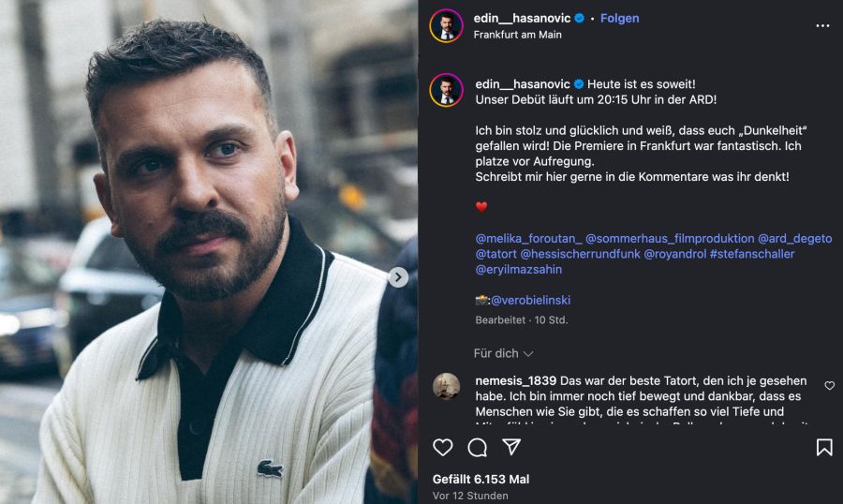Click nemesis_1839 username in comments
Image resolution: width=843 pixels, height=504 pixels.
(516, 380)
